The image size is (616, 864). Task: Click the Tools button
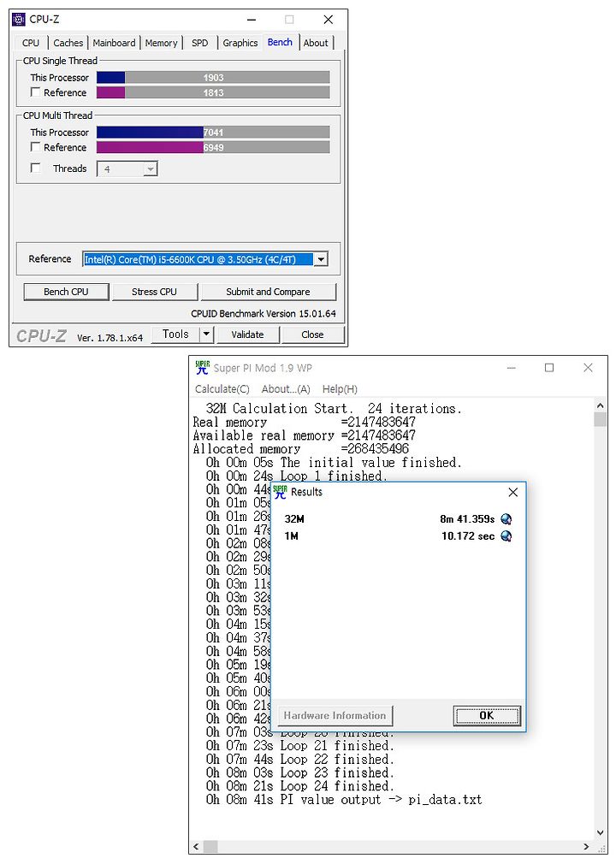point(175,334)
